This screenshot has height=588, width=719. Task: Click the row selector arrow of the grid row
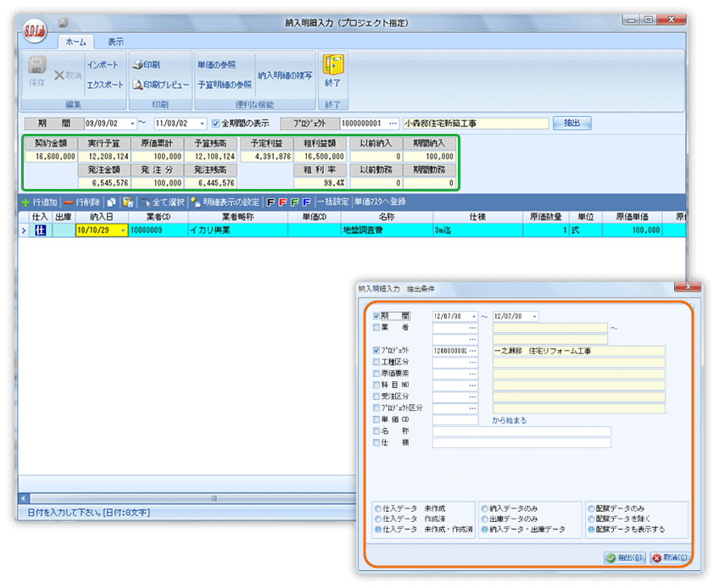coord(24,230)
